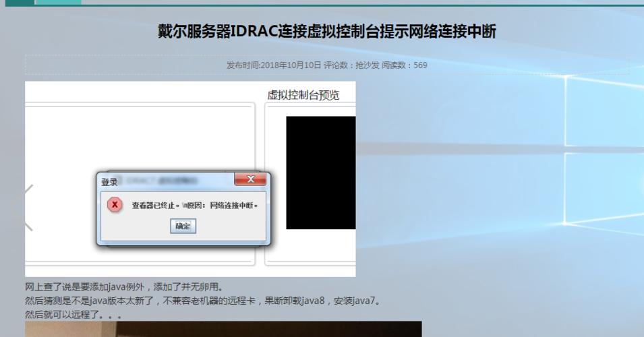Click the line 然后就可以远程了

tap(73, 315)
